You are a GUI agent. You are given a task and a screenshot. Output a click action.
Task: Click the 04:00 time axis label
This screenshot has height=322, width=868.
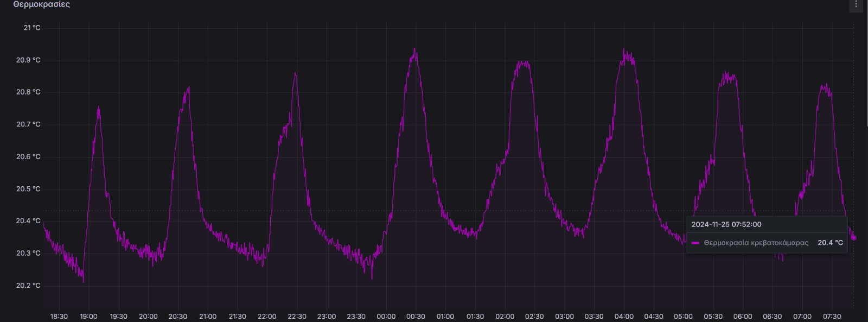click(x=624, y=317)
